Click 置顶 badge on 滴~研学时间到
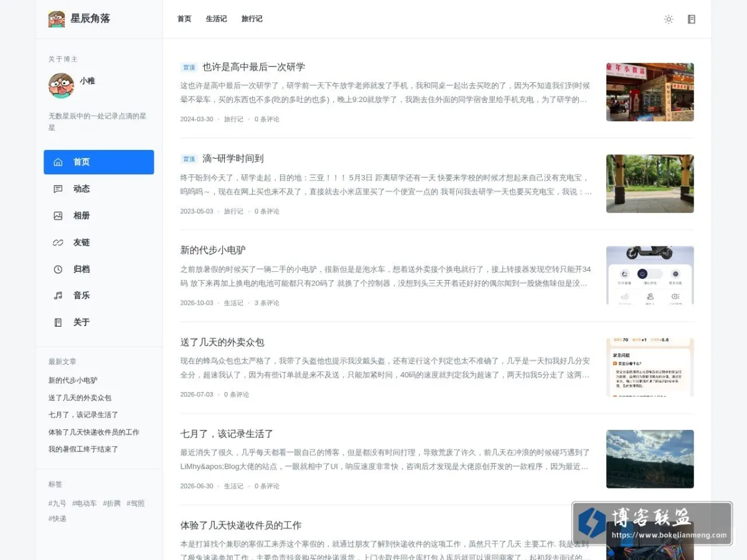Screen dimensions: 747x560 click(x=189, y=159)
